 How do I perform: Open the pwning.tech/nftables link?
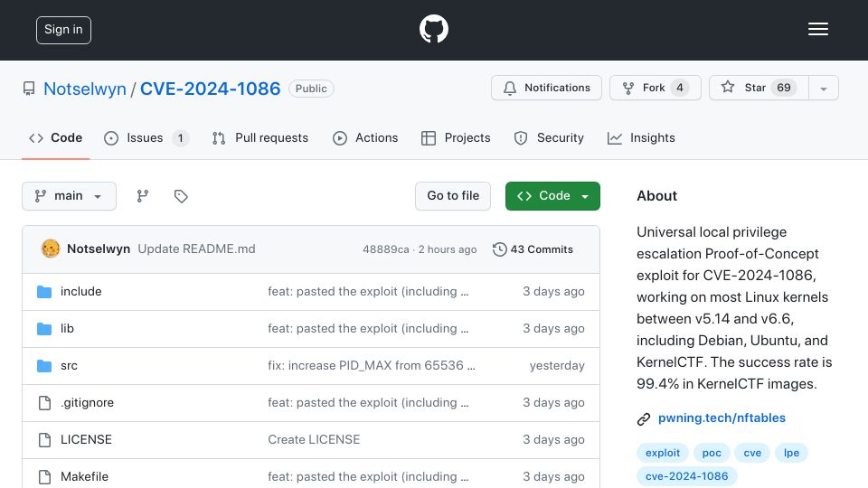pos(722,418)
